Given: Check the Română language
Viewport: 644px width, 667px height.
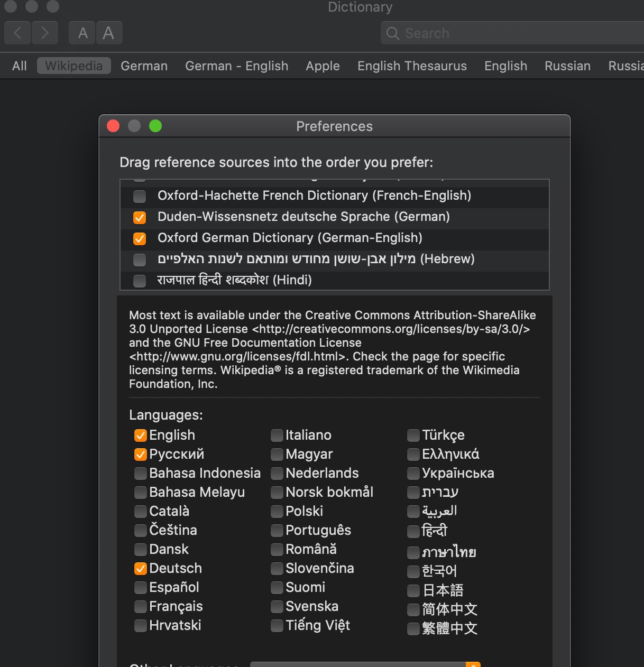Looking at the screenshot, I should pos(277,550).
